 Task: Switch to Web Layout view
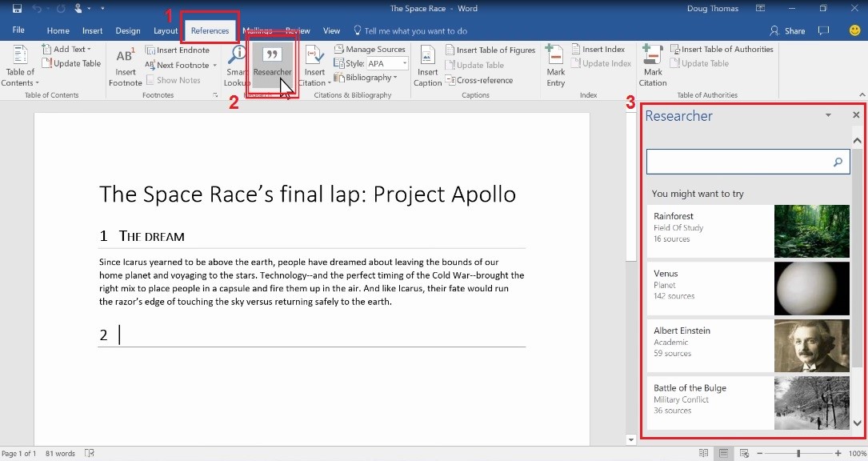tap(744, 453)
